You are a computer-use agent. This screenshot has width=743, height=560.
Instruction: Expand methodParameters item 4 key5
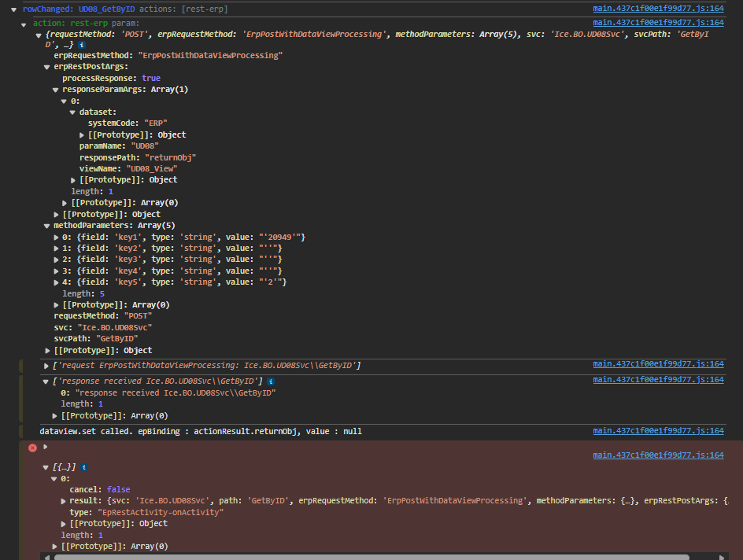pos(56,282)
